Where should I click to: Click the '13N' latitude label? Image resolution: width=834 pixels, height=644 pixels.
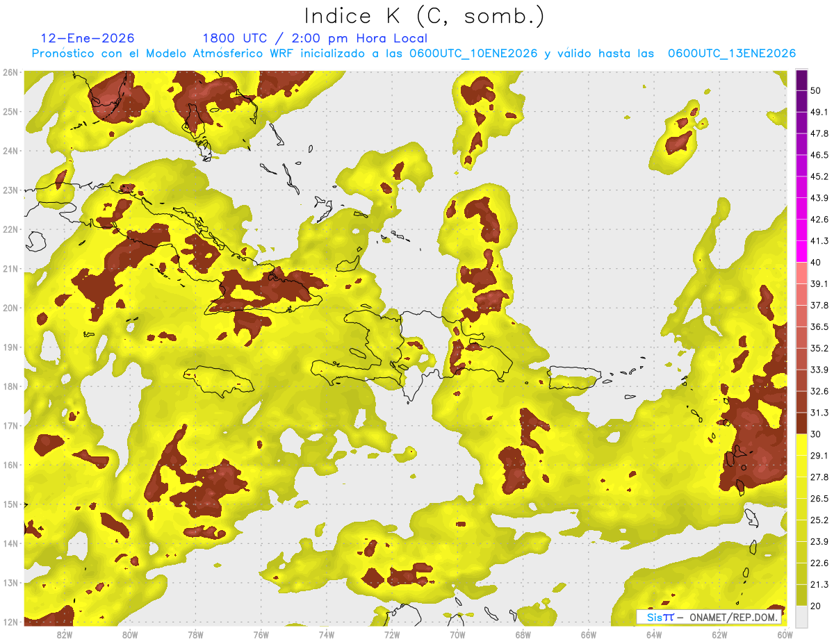coord(10,582)
